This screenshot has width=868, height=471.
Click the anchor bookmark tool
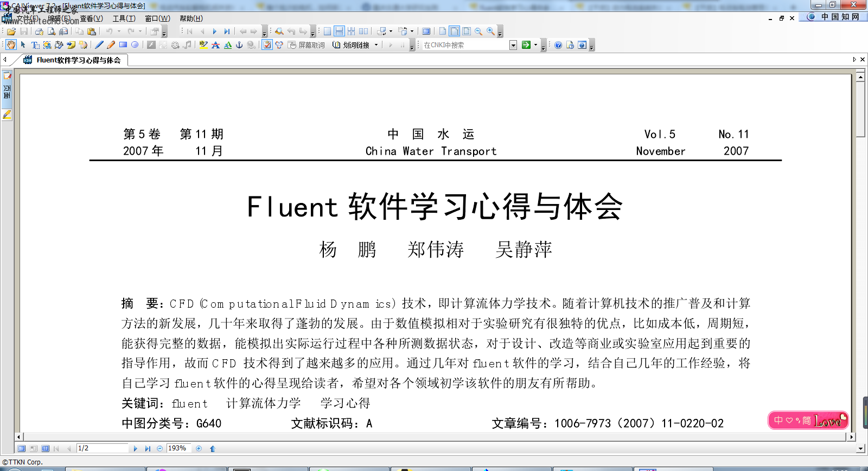[239, 45]
